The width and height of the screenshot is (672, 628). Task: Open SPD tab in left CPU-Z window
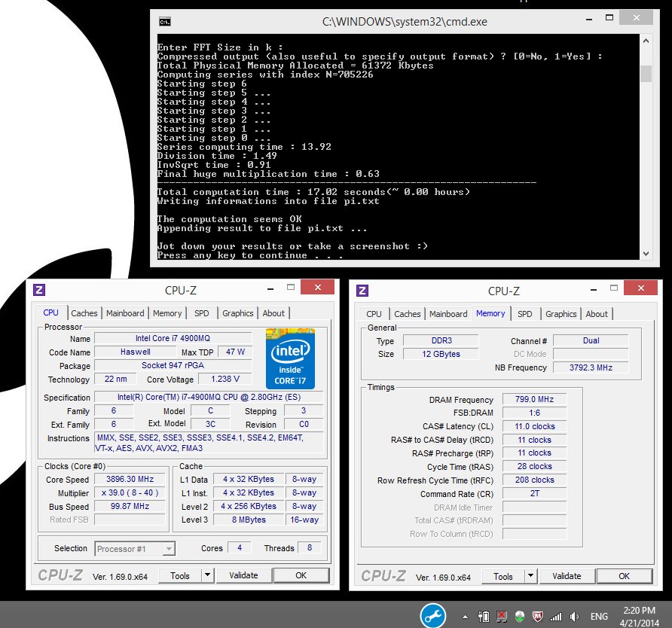point(201,313)
